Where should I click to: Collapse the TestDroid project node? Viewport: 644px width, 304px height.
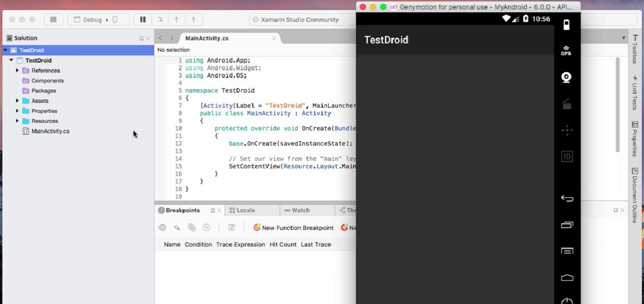click(12, 60)
